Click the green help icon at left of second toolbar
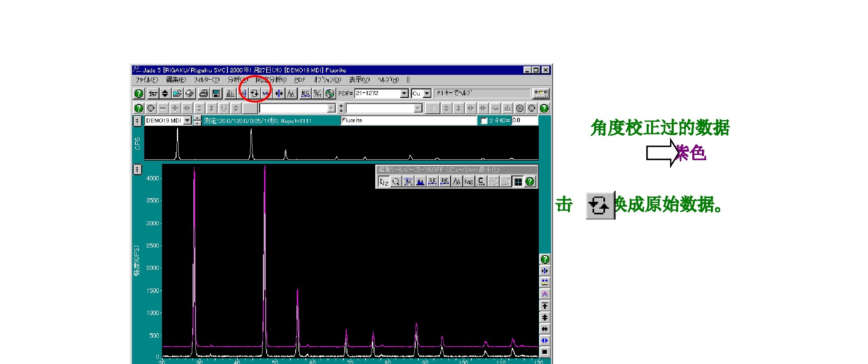 tap(139, 108)
